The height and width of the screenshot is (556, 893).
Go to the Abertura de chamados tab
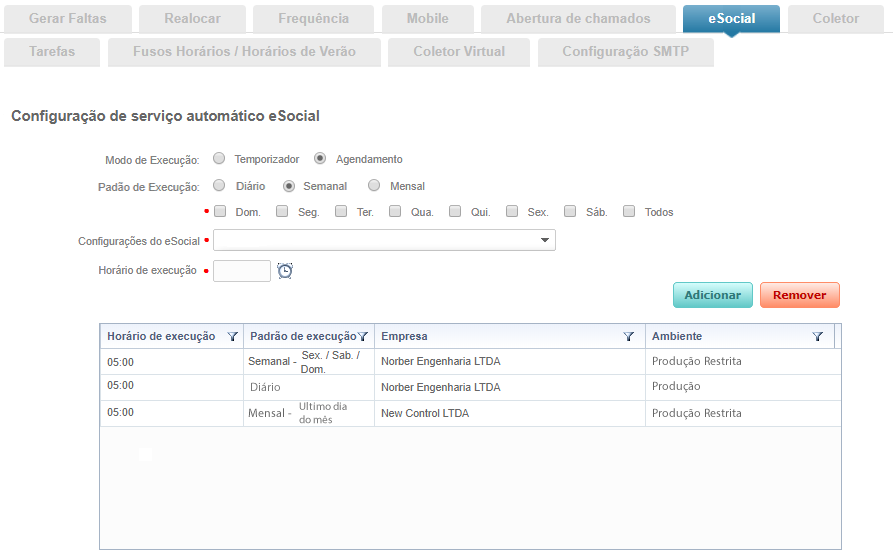point(578,19)
